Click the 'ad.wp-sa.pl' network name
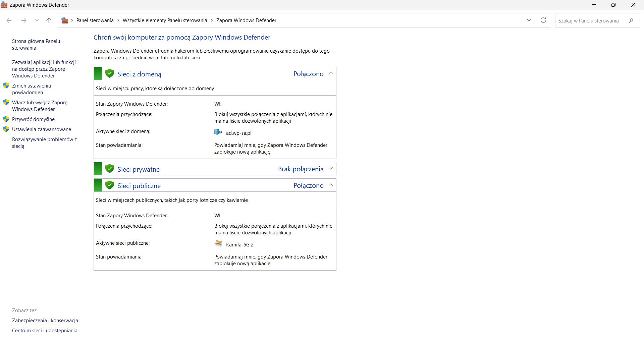644x342 pixels. [x=238, y=133]
